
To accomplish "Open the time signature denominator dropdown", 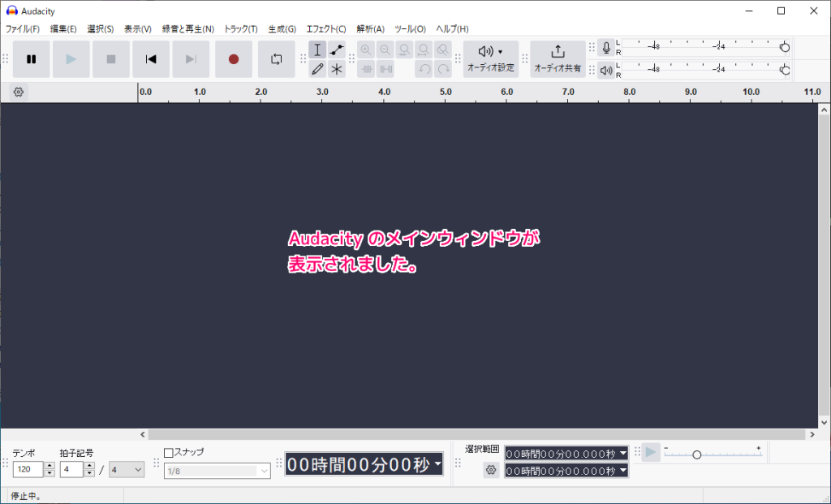I will click(x=127, y=470).
